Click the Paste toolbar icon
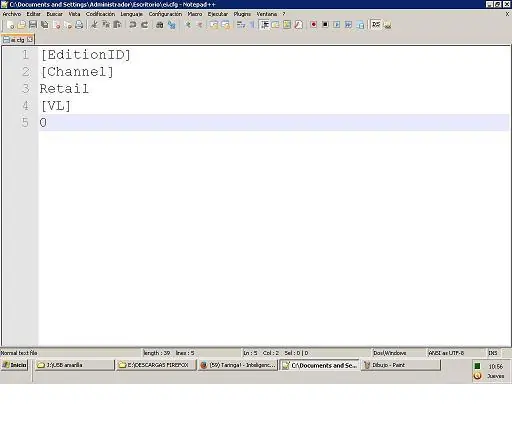The height and width of the screenshot is (437, 512). (117, 25)
